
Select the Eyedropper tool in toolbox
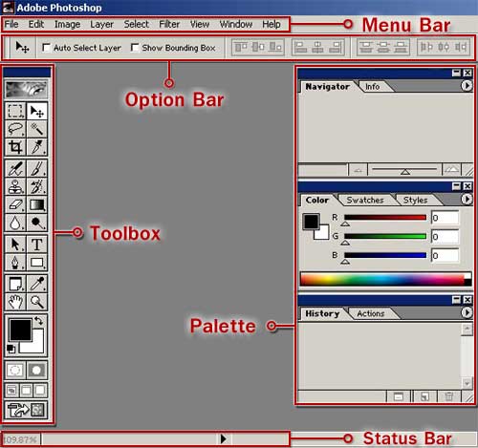tap(37, 284)
